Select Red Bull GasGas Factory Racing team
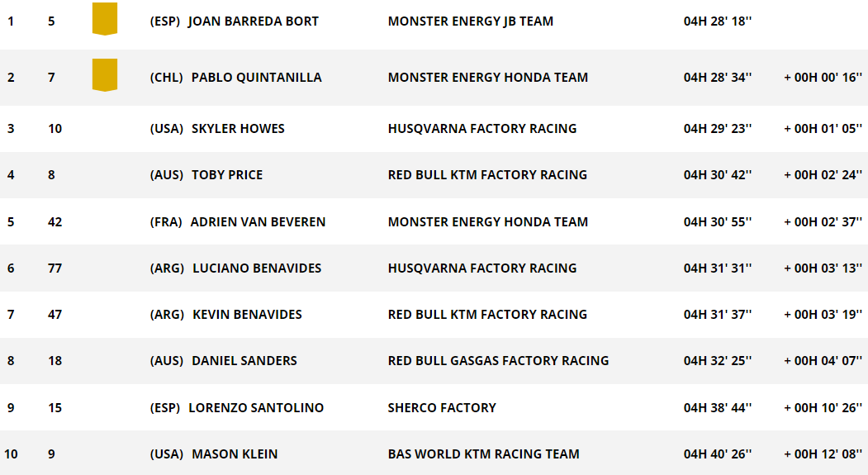868x475 pixels. (498, 361)
